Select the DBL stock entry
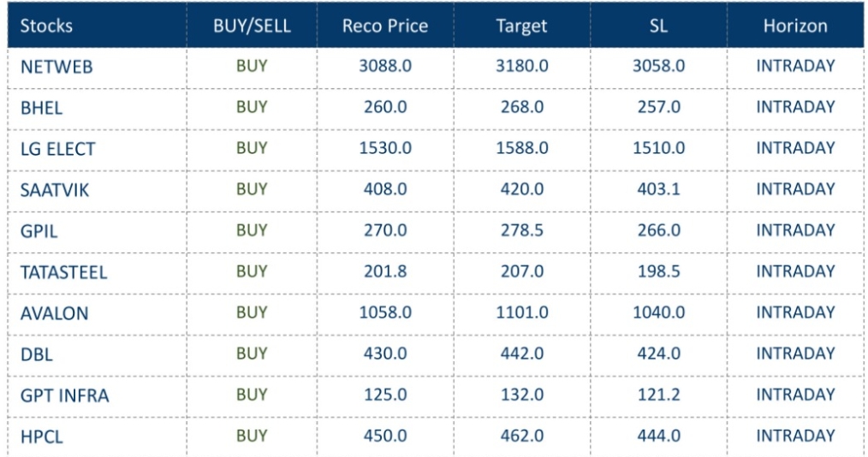The width and height of the screenshot is (868, 457). click(x=37, y=354)
